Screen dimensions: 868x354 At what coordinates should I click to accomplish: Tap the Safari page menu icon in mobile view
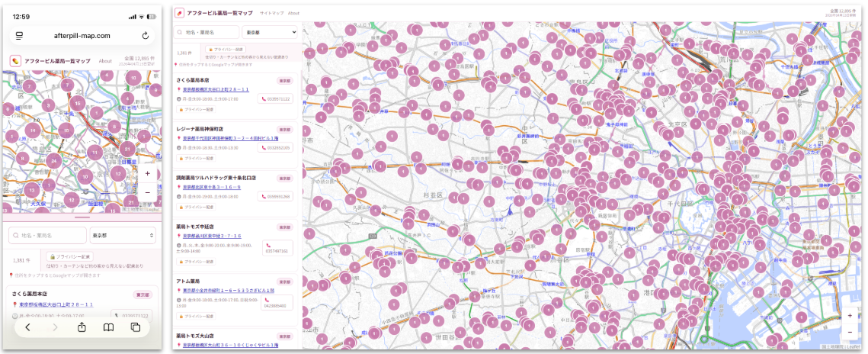point(19,35)
